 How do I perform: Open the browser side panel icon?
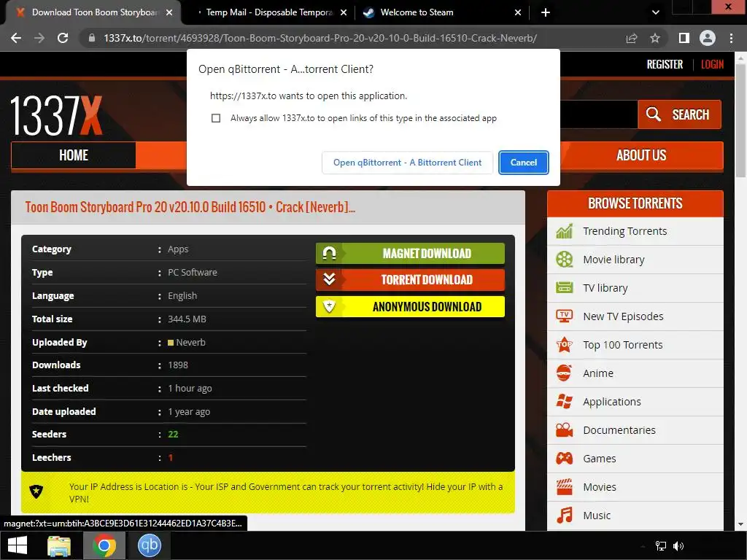pyautogui.click(x=684, y=38)
